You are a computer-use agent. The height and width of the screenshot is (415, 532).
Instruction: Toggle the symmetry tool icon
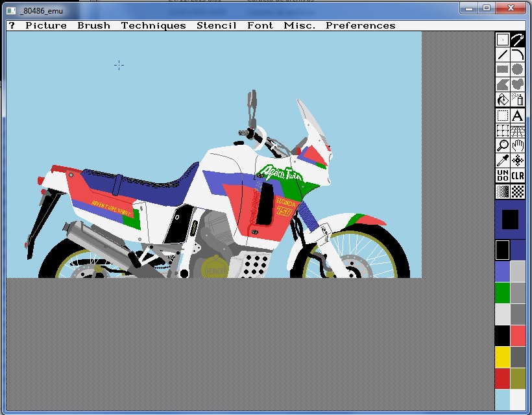[518, 131]
